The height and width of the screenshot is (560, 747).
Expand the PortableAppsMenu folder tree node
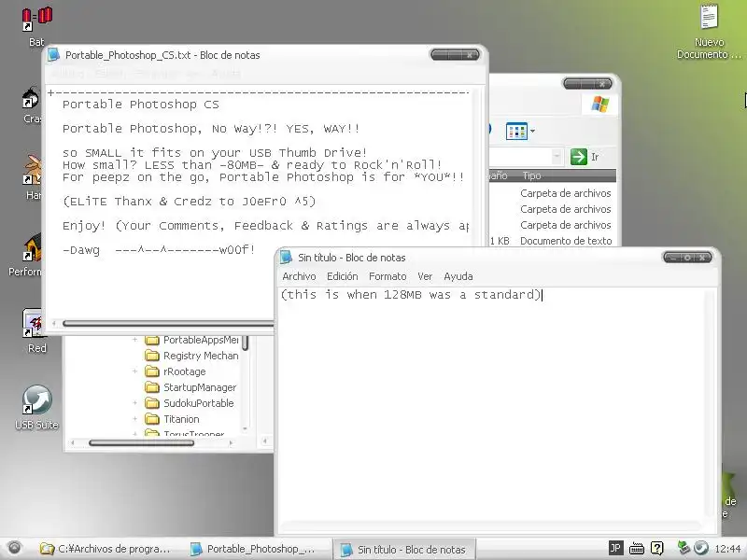coord(134,340)
